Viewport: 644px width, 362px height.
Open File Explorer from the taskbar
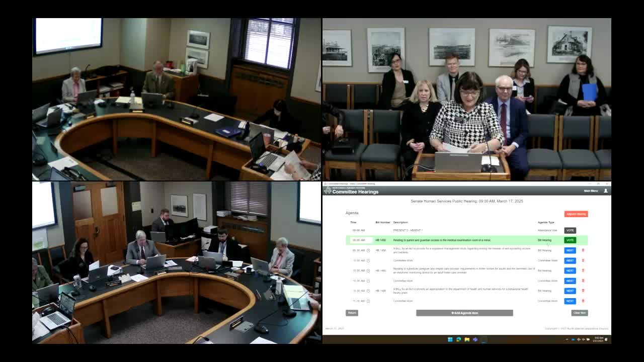tap(467, 339)
